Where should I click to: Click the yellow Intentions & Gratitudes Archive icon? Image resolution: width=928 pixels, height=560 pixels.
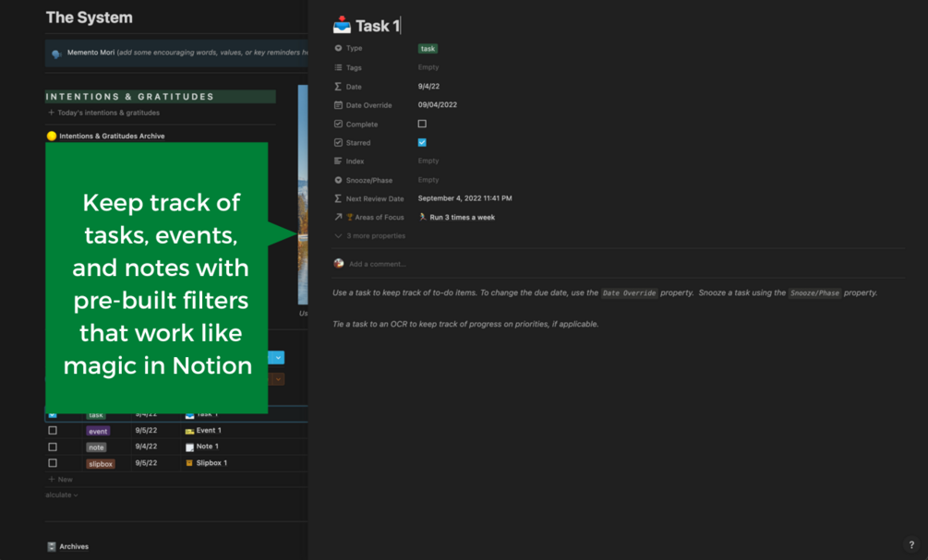52,136
